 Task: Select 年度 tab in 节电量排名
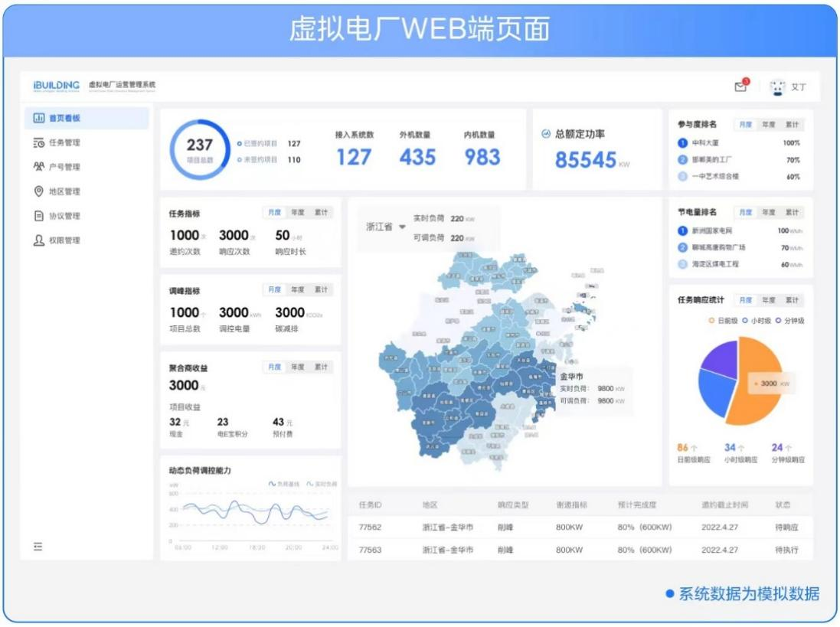click(x=768, y=213)
